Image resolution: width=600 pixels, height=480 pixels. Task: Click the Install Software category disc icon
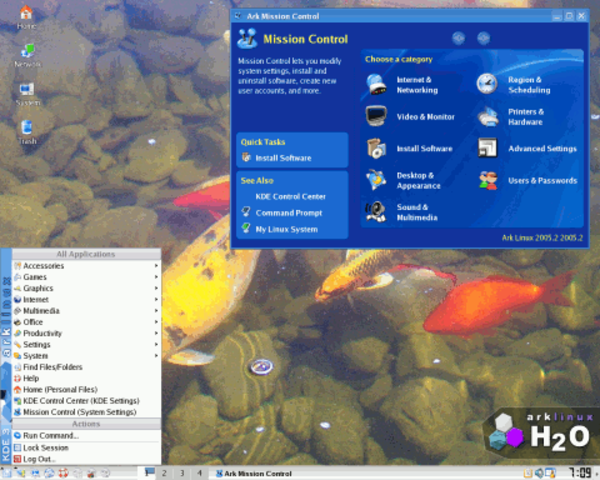(x=377, y=149)
